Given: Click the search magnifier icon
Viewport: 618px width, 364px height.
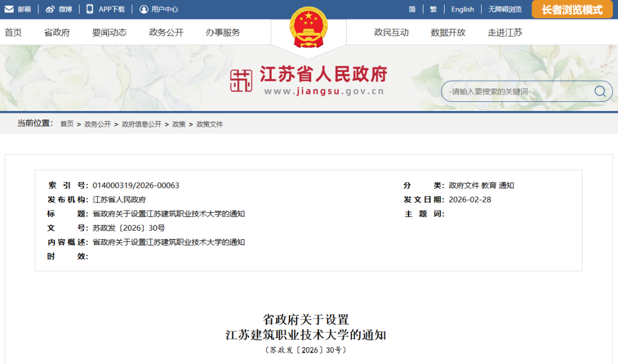Looking at the screenshot, I should [x=600, y=92].
